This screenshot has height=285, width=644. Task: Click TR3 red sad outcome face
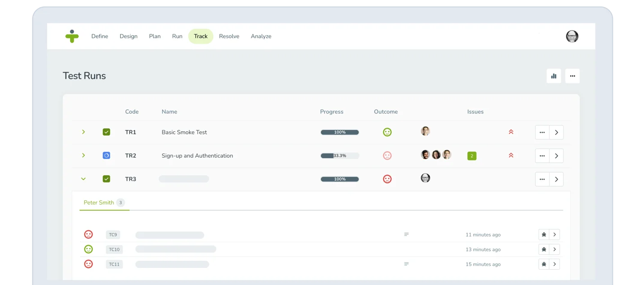click(x=387, y=179)
